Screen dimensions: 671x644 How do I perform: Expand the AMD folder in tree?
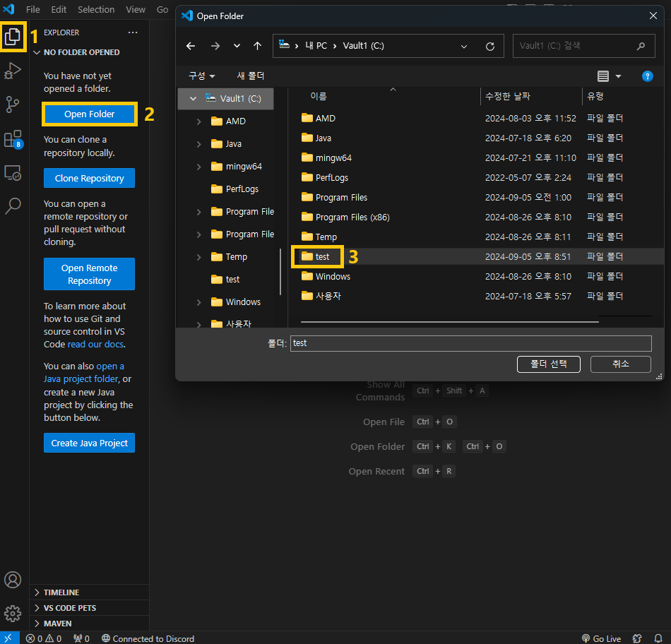pos(198,121)
